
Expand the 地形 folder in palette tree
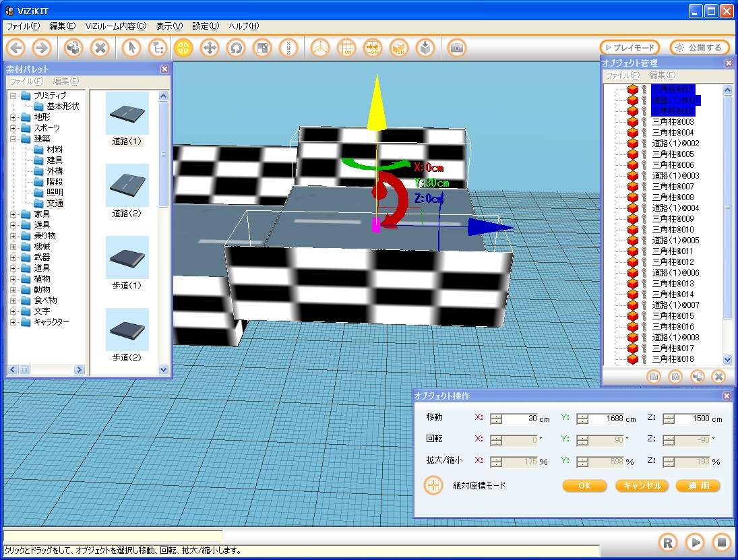13,117
